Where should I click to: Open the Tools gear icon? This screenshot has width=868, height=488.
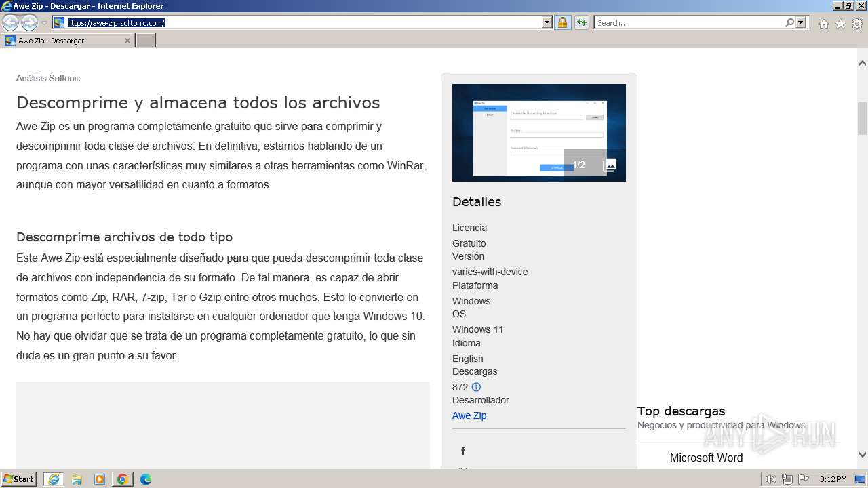tap(857, 24)
